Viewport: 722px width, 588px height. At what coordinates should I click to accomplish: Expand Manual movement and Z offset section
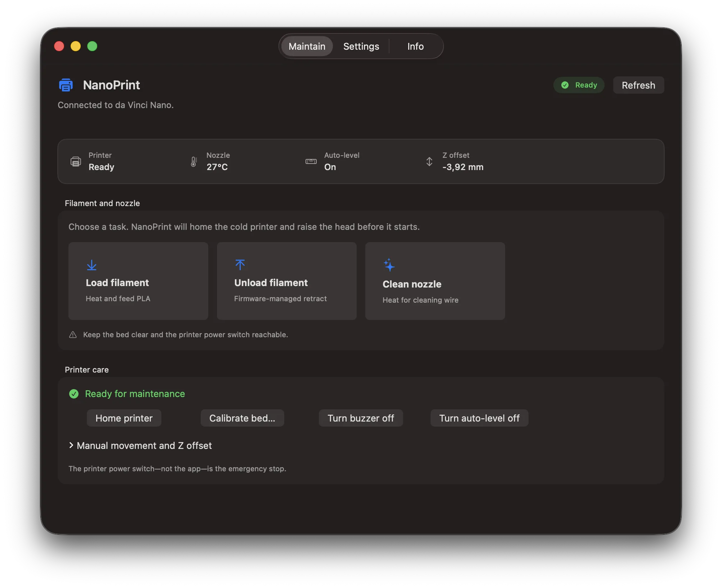pyautogui.click(x=140, y=446)
